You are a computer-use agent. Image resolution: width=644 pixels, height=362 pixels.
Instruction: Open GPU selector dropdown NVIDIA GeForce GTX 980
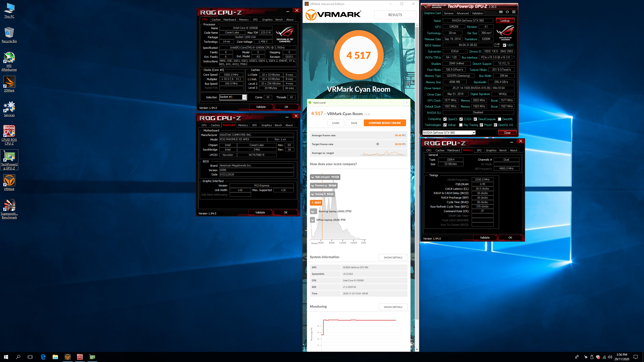point(449,133)
